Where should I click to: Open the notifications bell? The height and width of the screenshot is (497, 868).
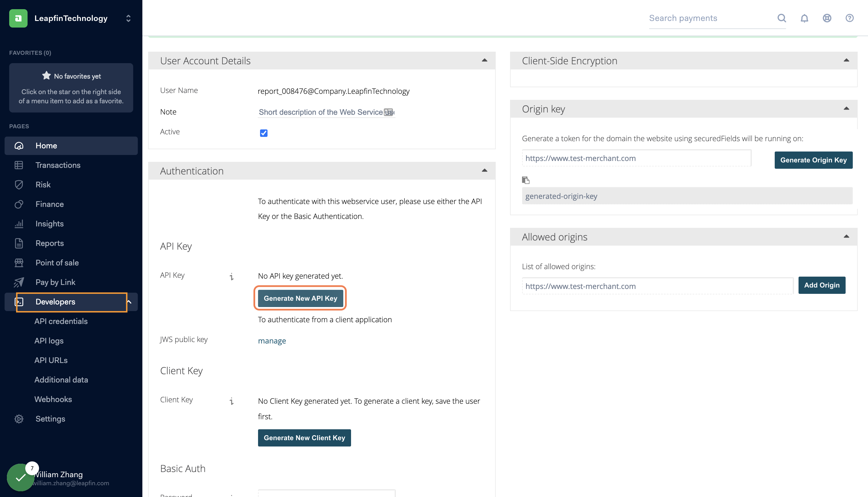804,18
